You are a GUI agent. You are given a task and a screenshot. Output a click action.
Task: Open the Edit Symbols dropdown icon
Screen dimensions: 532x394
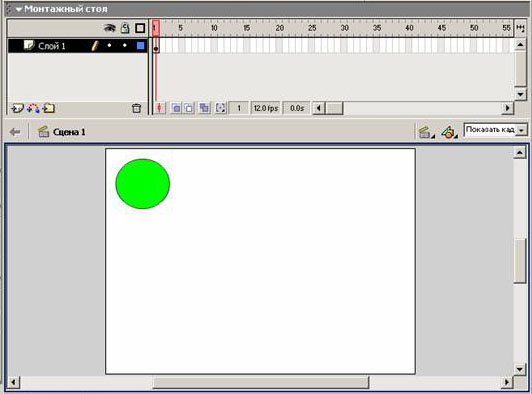449,132
